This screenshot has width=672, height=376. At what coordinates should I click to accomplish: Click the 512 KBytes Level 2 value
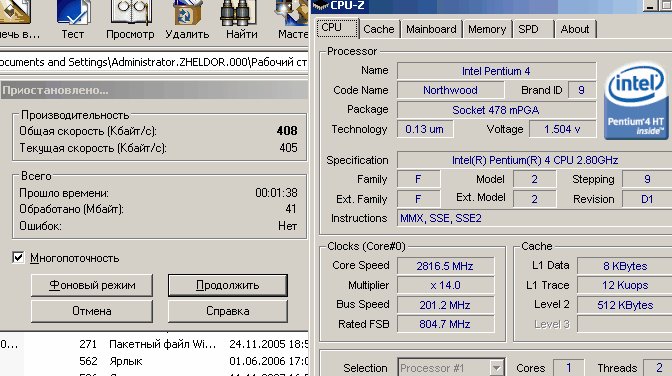coord(624,305)
